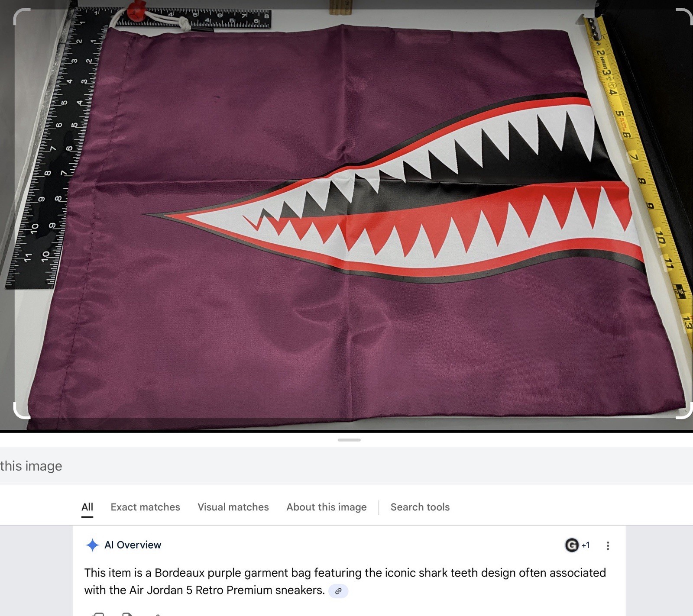Select the bottom-left crop corner handle
This screenshot has height=616, width=693.
22,410
